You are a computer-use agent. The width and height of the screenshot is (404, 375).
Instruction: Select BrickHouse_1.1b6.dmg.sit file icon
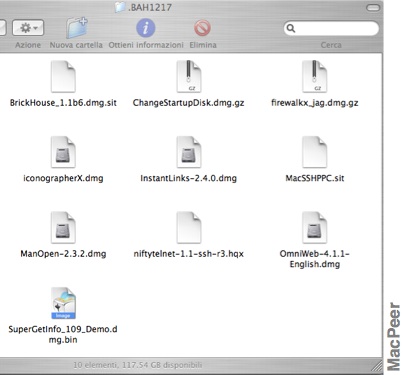pos(63,77)
